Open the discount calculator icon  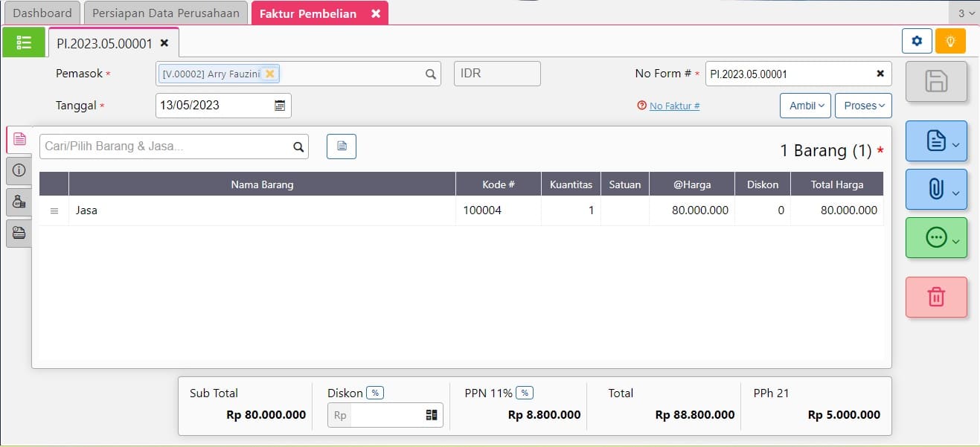(x=432, y=415)
